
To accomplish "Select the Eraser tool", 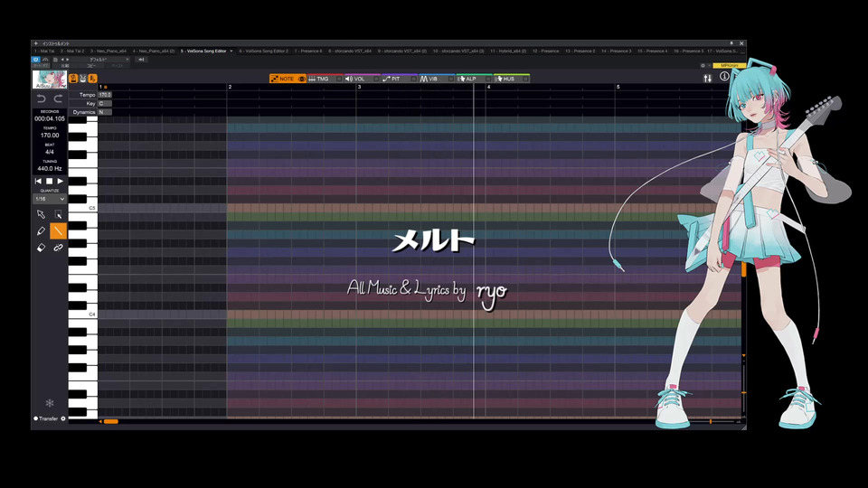I will click(41, 248).
